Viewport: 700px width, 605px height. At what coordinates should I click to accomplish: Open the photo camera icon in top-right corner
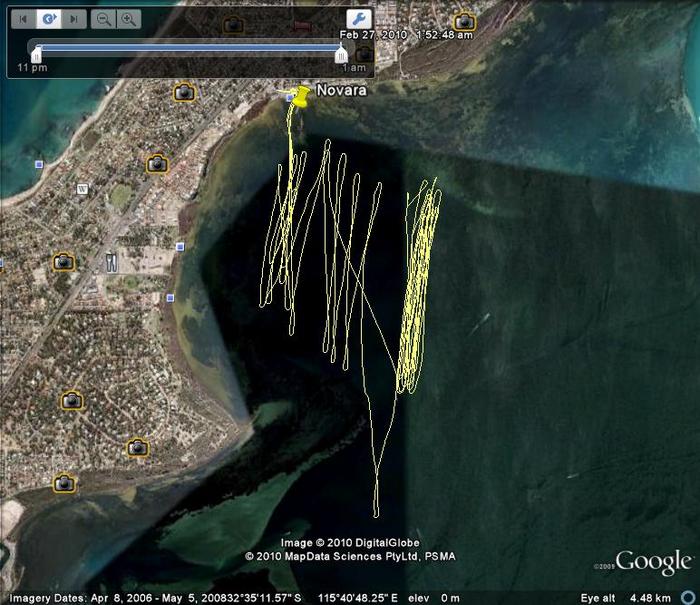point(464,22)
